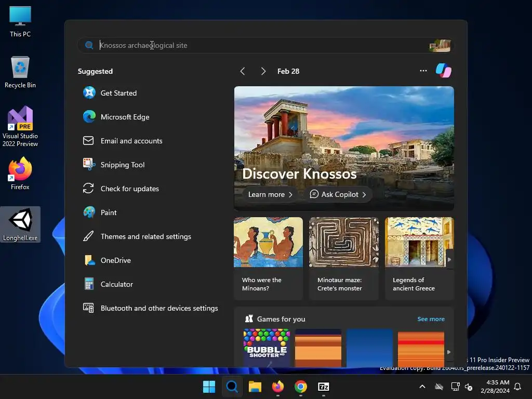Viewport: 532px width, 399px height.
Task: Click the Games for you heading
Action: coord(281,319)
